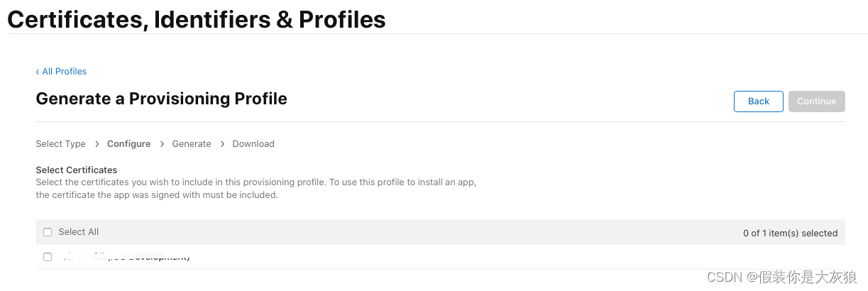Click chevron between Generate and Download
This screenshot has width=868, height=291.
pos(222,144)
